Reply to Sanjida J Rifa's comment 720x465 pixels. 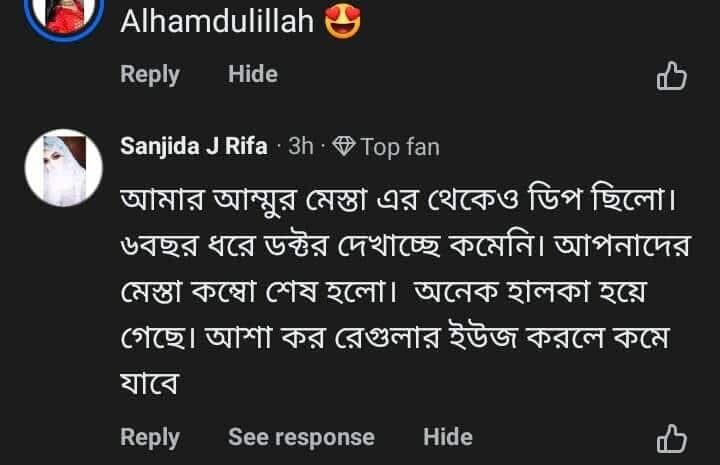pos(150,437)
